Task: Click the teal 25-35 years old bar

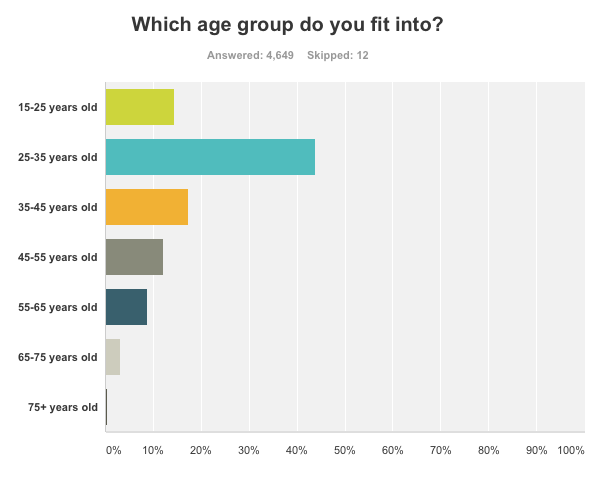Action: 210,157
